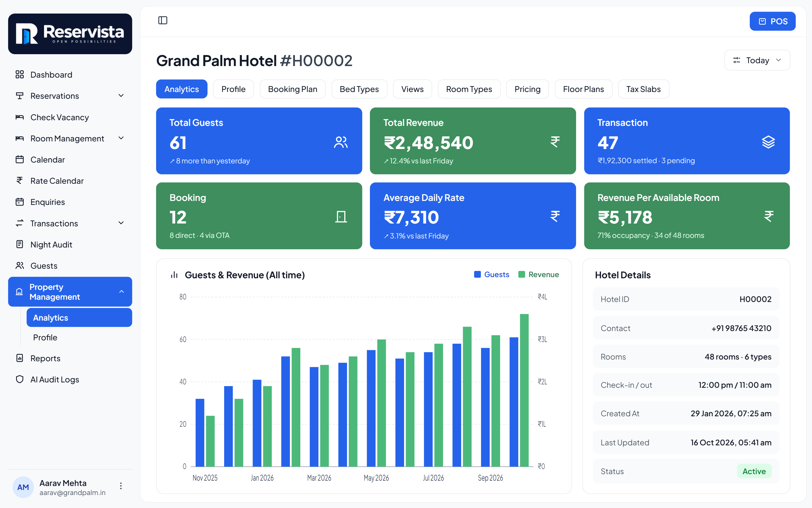Click the Dashboard grid icon
The height and width of the screenshot is (508, 812).
20,75
